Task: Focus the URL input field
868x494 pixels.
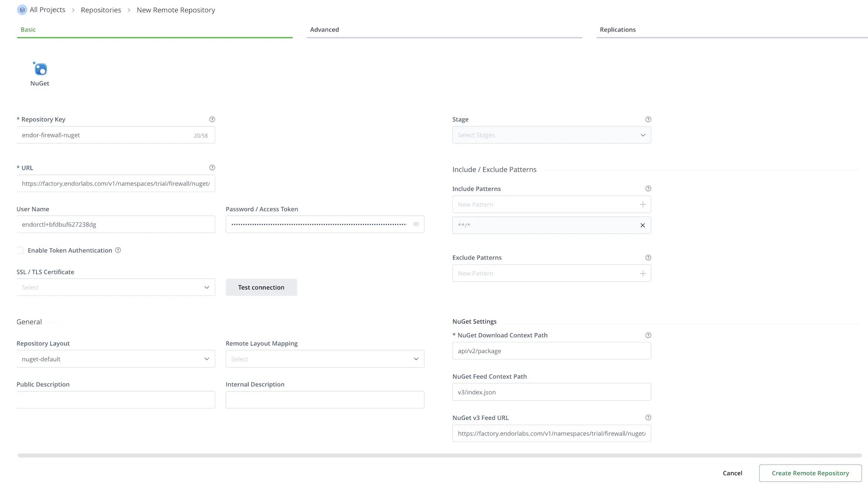Action: pyautogui.click(x=116, y=183)
